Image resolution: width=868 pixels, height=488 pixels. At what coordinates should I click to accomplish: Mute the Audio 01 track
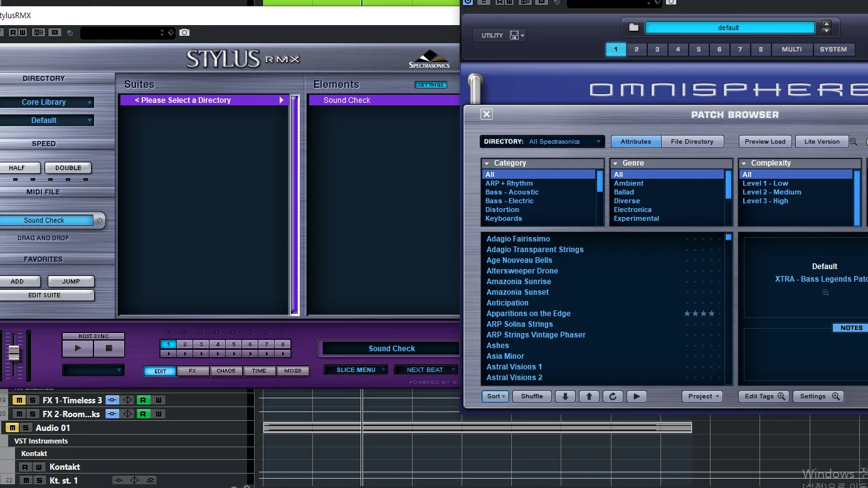click(12, 428)
